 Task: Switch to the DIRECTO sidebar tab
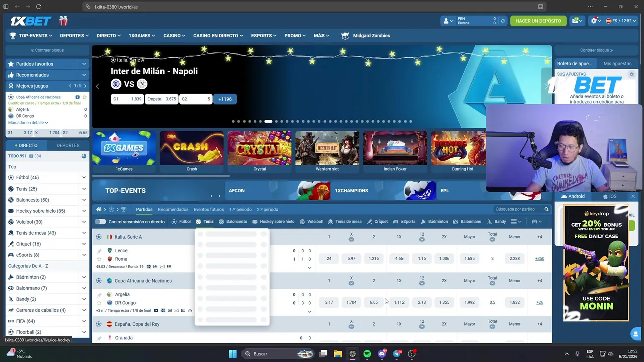click(27, 145)
